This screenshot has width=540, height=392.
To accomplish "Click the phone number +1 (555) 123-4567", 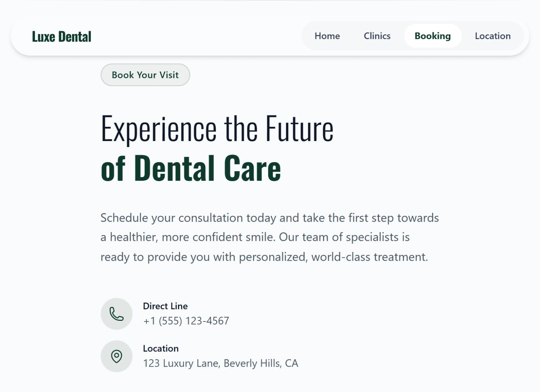I will pos(186,321).
